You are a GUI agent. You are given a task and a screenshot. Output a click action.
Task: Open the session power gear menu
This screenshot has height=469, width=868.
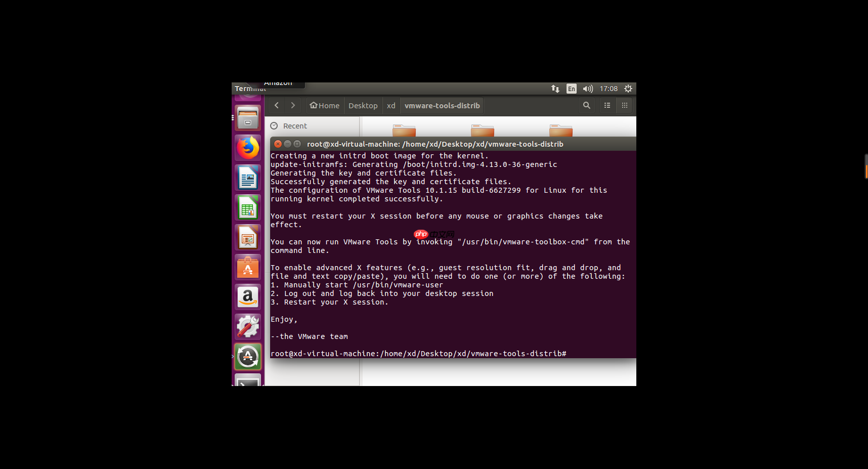tap(628, 89)
